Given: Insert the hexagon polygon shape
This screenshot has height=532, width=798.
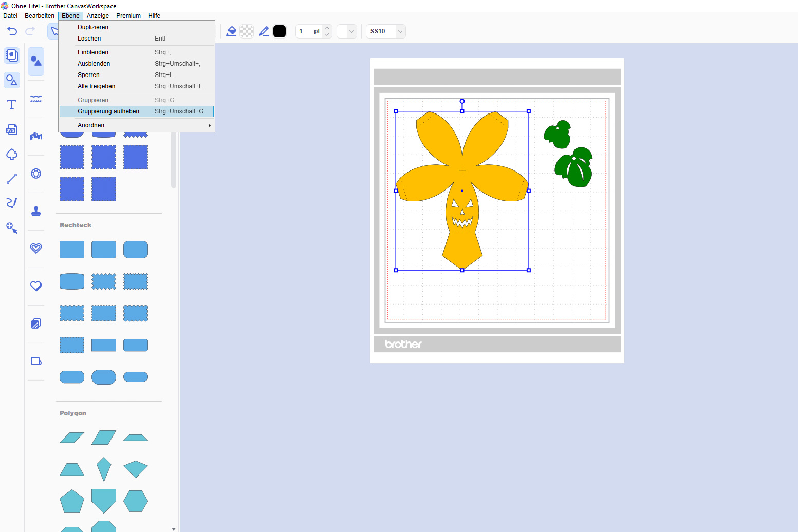Looking at the screenshot, I should click(136, 501).
